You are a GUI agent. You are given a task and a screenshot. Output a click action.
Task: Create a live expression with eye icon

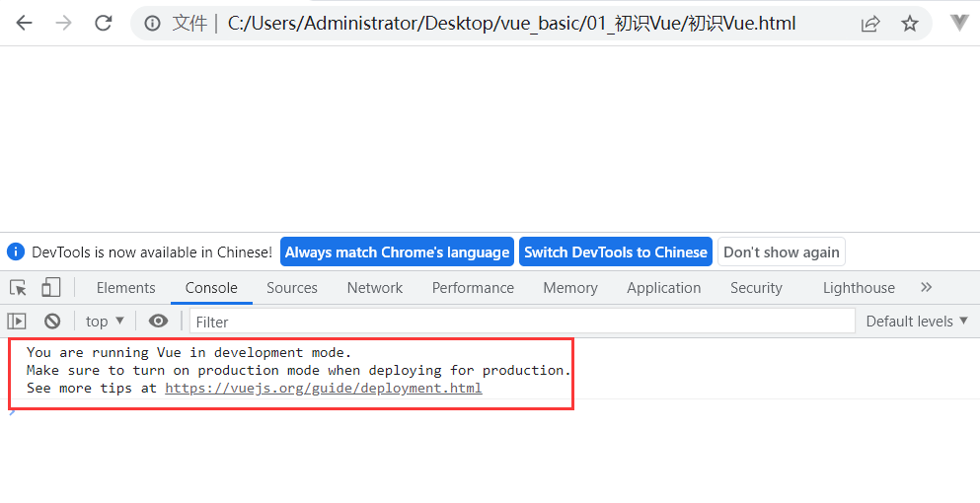(158, 322)
